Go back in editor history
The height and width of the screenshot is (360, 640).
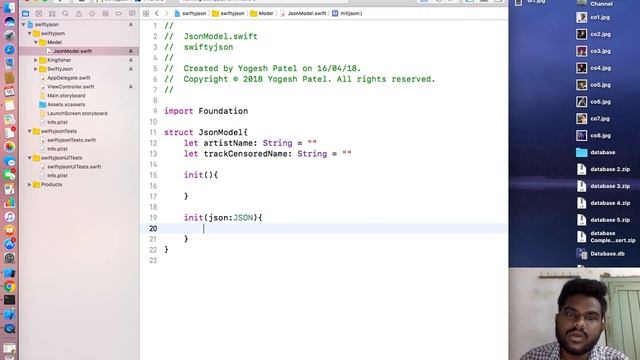[157, 13]
